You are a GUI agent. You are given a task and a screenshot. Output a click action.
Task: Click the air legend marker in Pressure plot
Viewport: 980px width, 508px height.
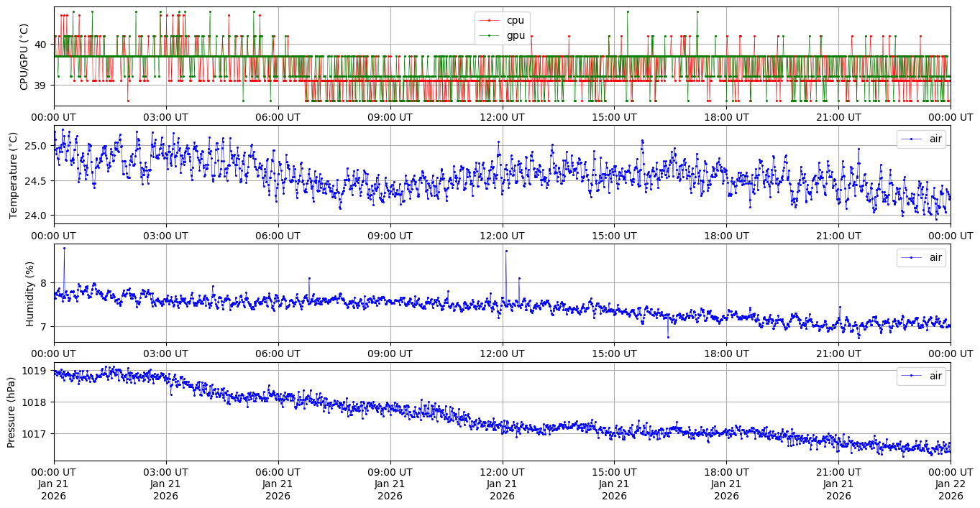pyautogui.click(x=911, y=376)
